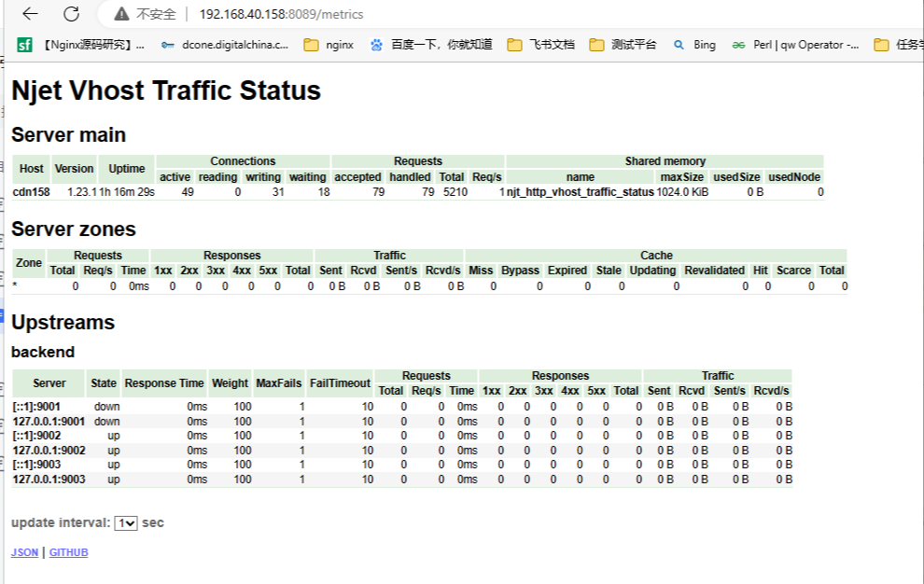The image size is (924, 584).
Task: Click the not-secure warning triangle icon
Action: tap(121, 15)
